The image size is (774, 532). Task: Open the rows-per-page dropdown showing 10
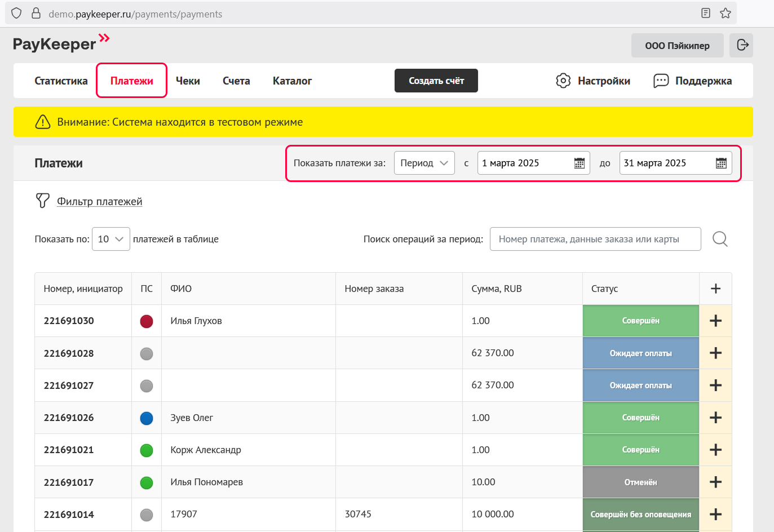[x=111, y=239]
